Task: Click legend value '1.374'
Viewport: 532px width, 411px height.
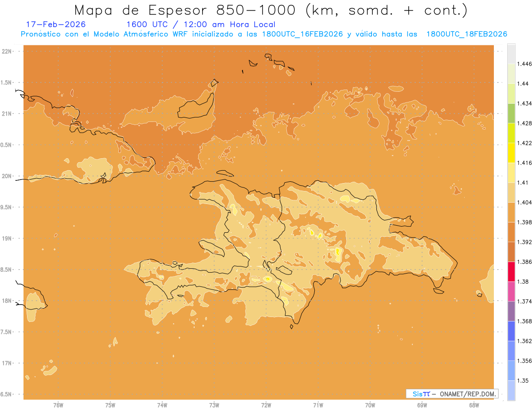Action: point(525,301)
